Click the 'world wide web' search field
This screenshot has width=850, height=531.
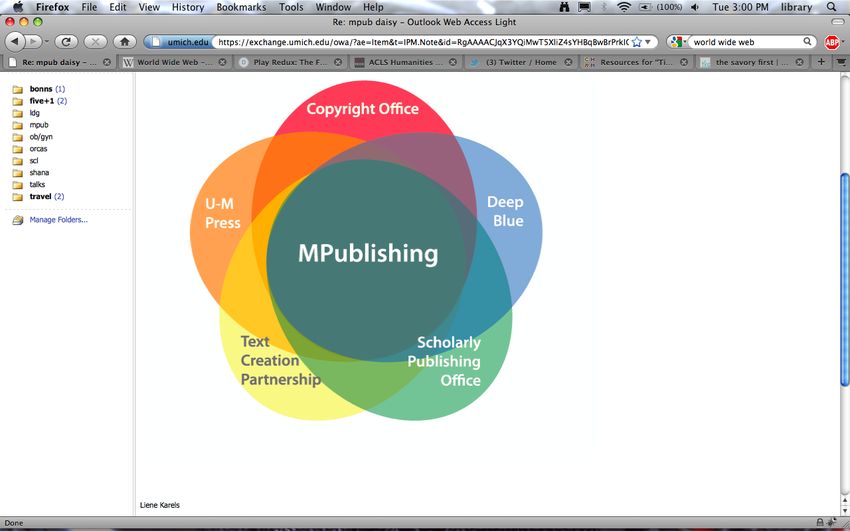745,42
